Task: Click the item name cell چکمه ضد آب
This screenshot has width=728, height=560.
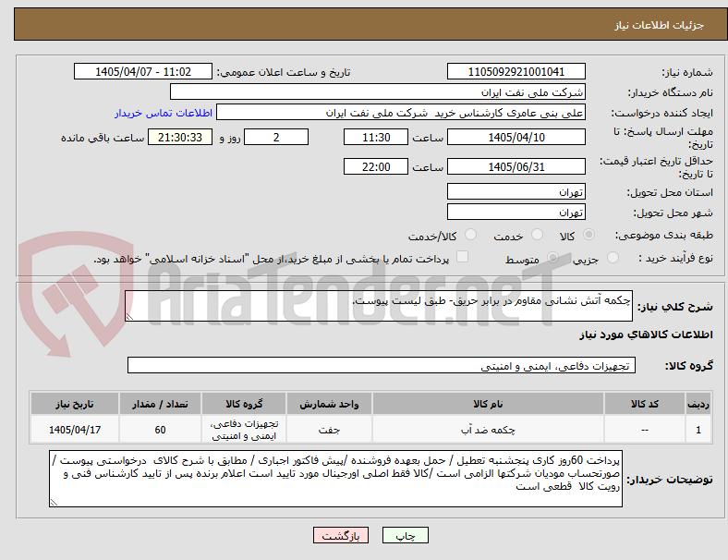Action: click(x=488, y=430)
